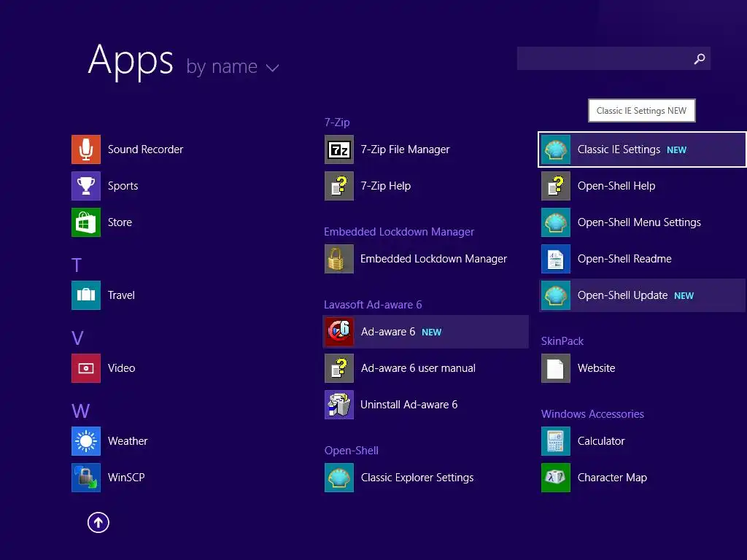This screenshot has height=560, width=747.
Task: Open the Travel suitcase icon
Action: click(x=86, y=295)
